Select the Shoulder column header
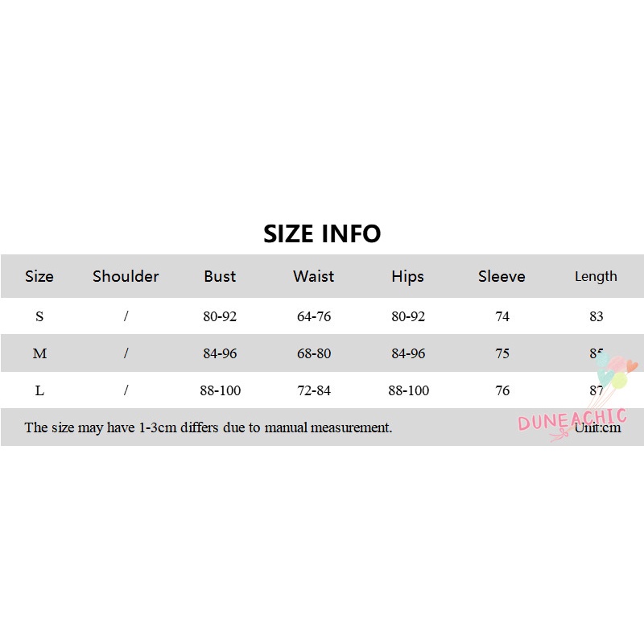This screenshot has width=644, height=644. point(126,276)
